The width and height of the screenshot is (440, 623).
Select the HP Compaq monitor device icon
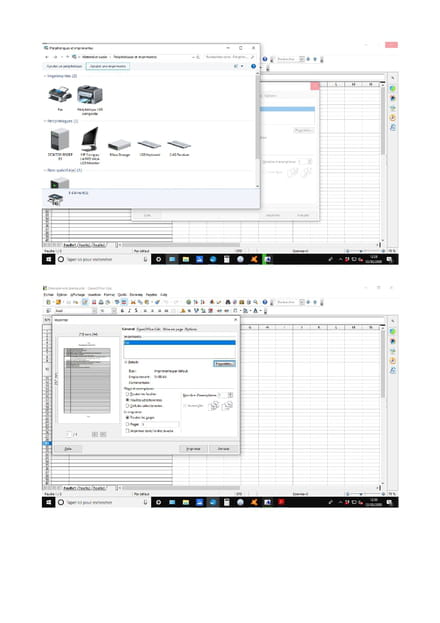pyautogui.click(x=90, y=139)
